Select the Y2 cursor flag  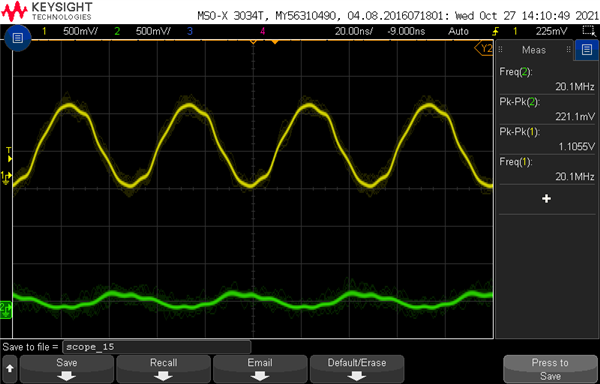pyautogui.click(x=484, y=49)
